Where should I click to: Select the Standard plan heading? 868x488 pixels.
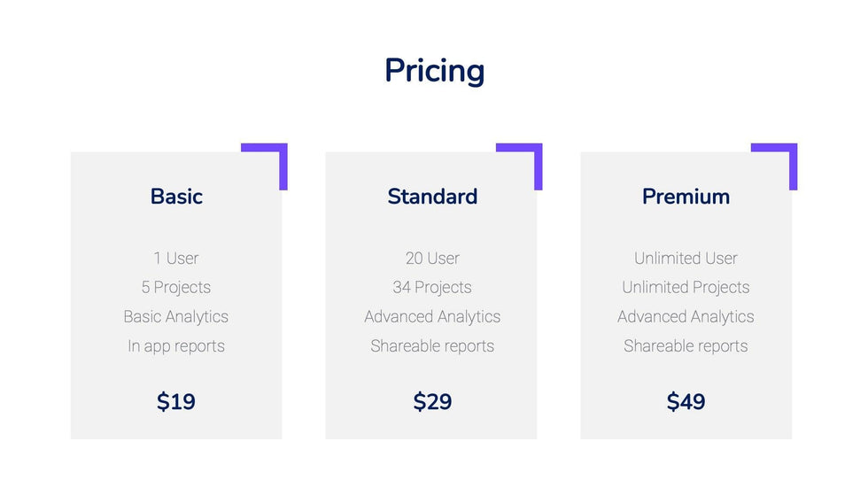pos(432,197)
